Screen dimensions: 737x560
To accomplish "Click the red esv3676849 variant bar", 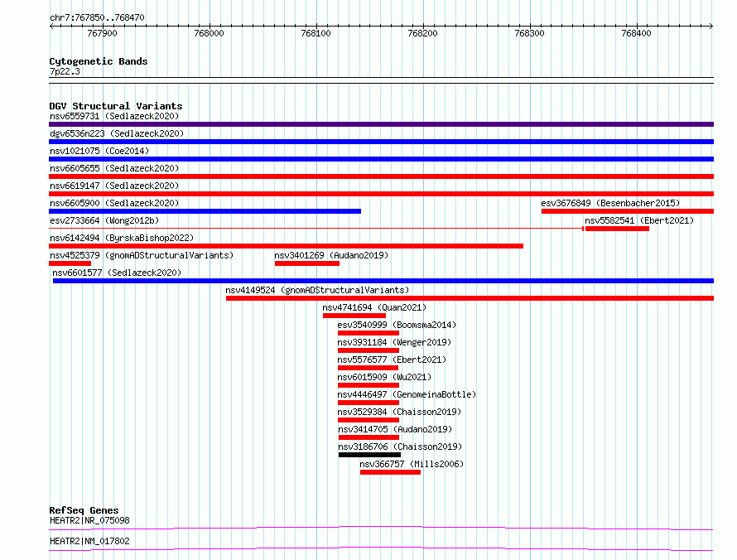I will pyautogui.click(x=628, y=211).
